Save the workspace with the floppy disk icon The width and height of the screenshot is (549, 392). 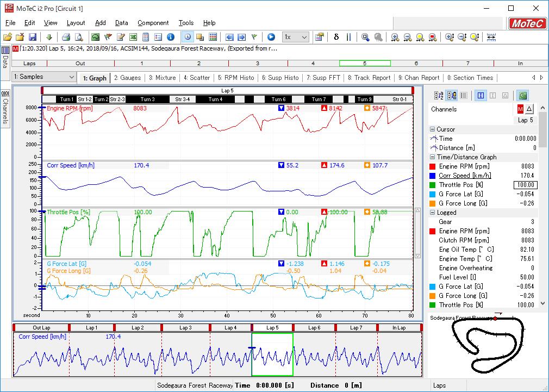tap(33, 37)
